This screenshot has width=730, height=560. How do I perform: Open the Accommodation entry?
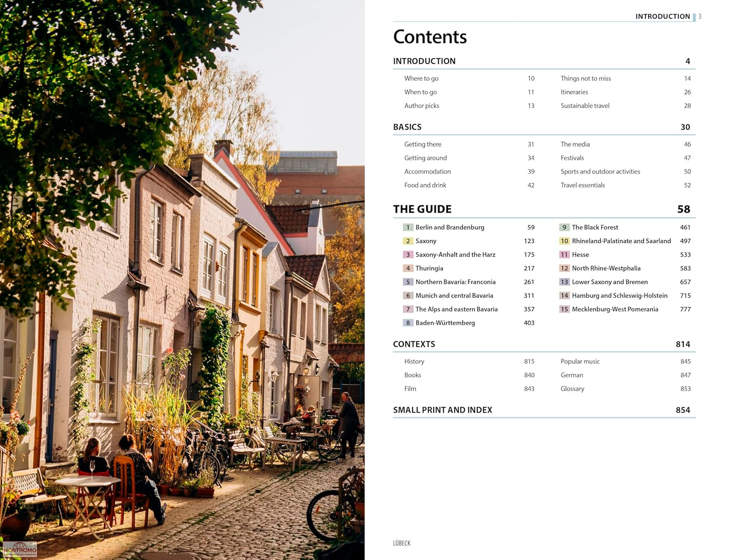coord(427,171)
